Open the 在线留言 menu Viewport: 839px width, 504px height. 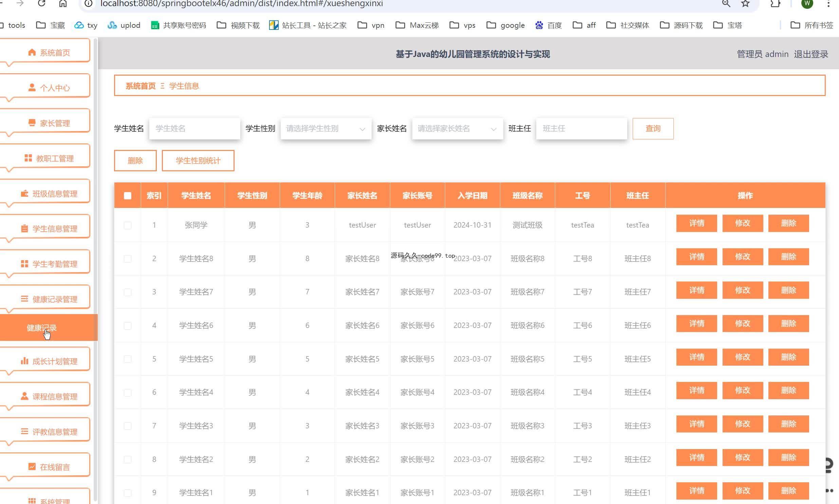pyautogui.click(x=45, y=465)
